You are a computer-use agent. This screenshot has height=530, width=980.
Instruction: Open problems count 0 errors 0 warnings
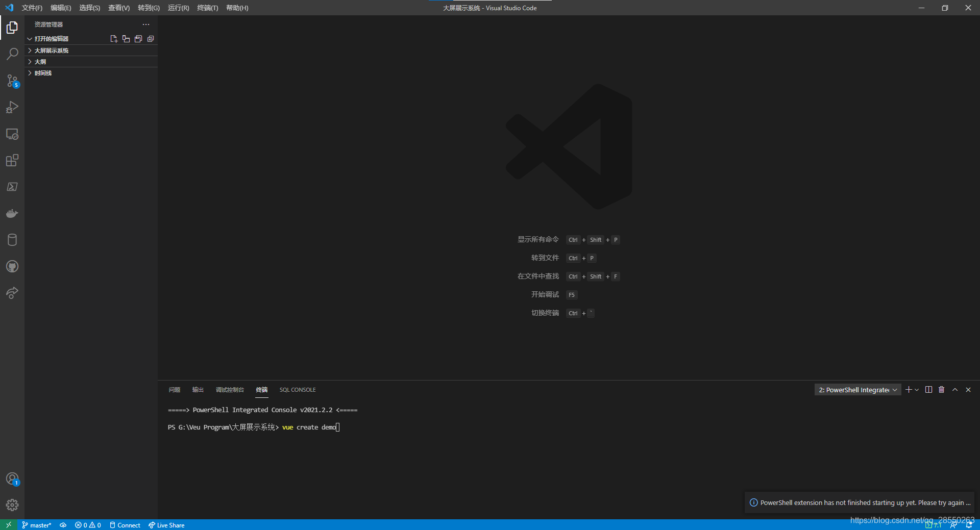pos(88,525)
